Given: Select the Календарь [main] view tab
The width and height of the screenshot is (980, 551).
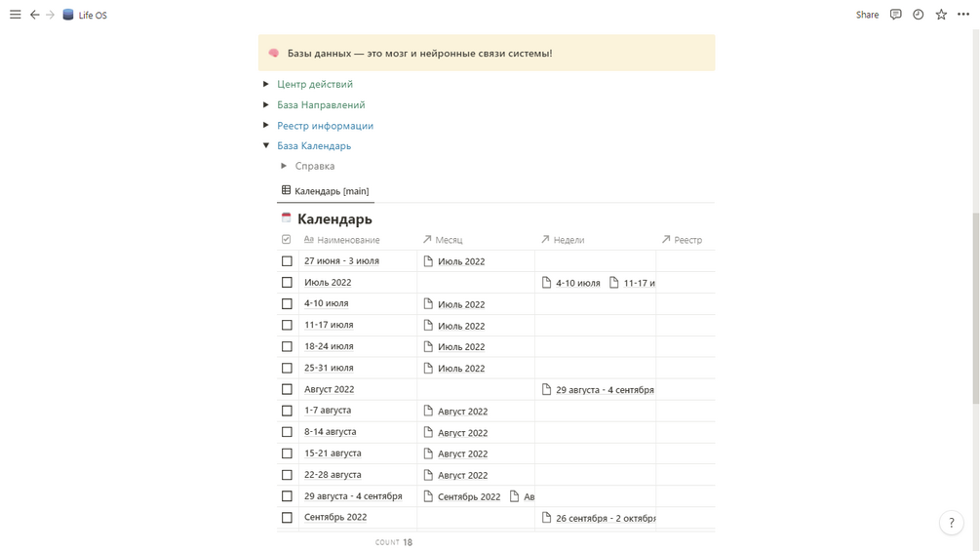Looking at the screenshot, I should tap(326, 191).
